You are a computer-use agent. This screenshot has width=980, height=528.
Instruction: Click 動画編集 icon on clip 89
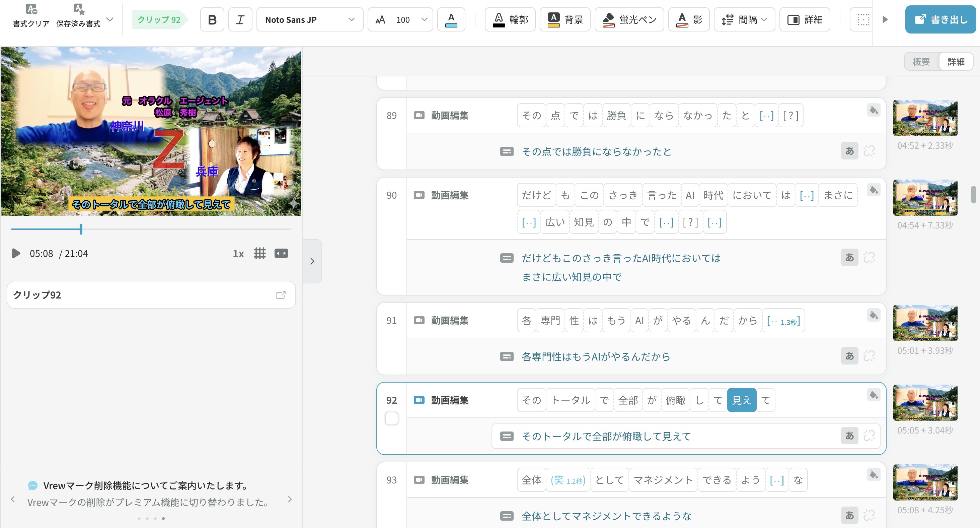point(419,115)
